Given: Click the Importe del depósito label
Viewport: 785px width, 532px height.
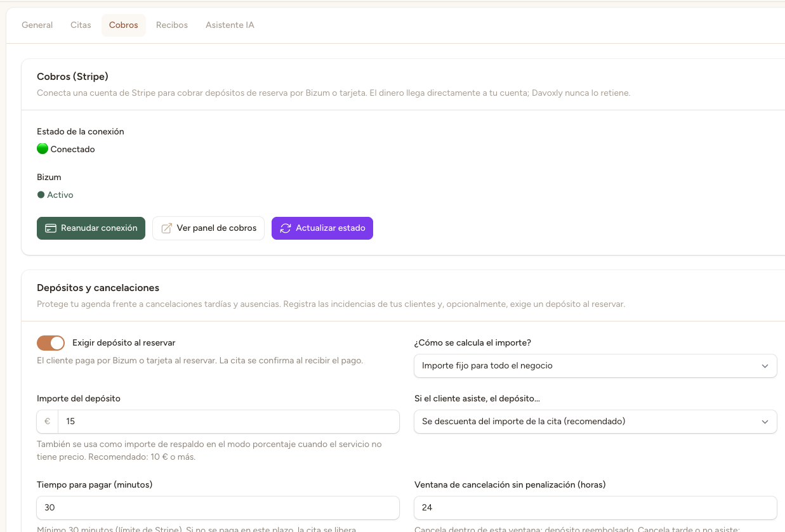Looking at the screenshot, I should [79, 399].
